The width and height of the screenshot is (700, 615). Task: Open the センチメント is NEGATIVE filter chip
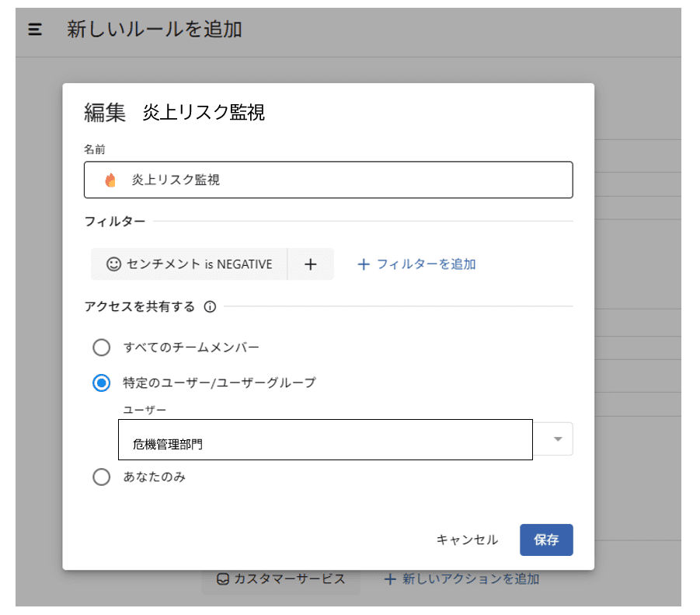pos(200,264)
